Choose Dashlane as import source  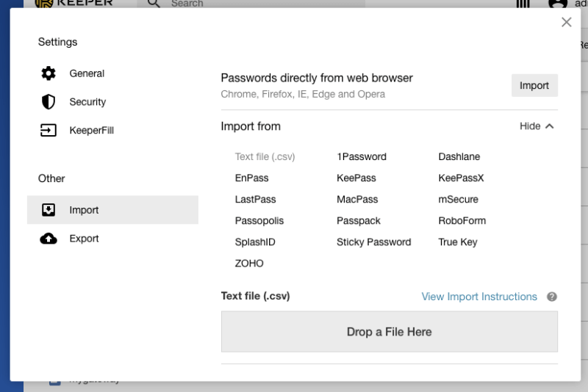pos(459,156)
